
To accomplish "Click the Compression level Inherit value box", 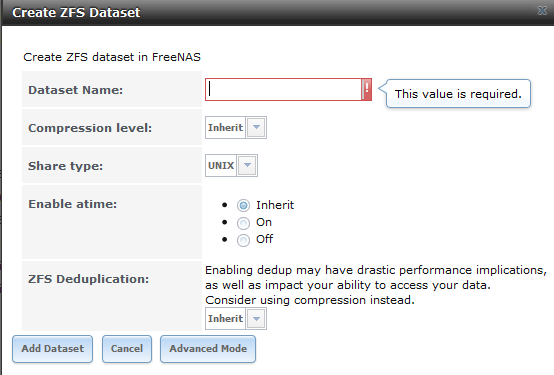I will pos(225,127).
